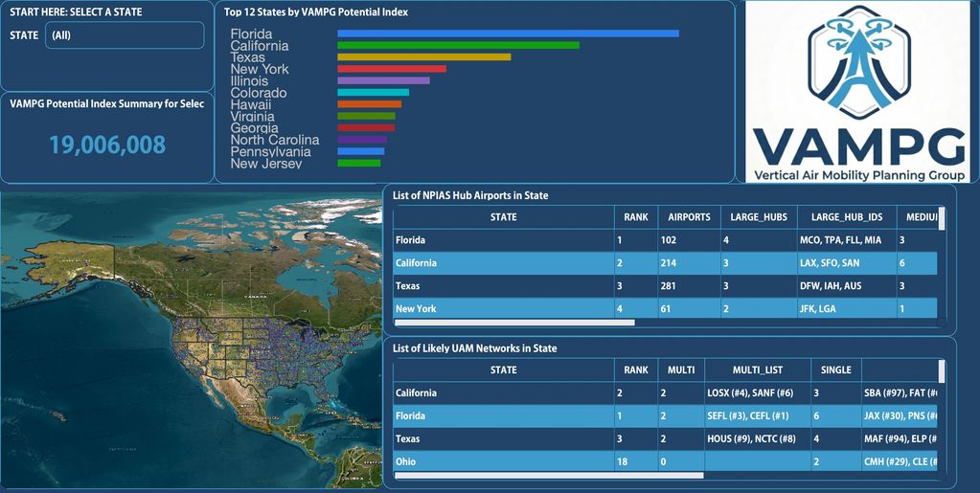This screenshot has height=493, width=980.
Task: Click the New York red bar
Action: (392, 69)
